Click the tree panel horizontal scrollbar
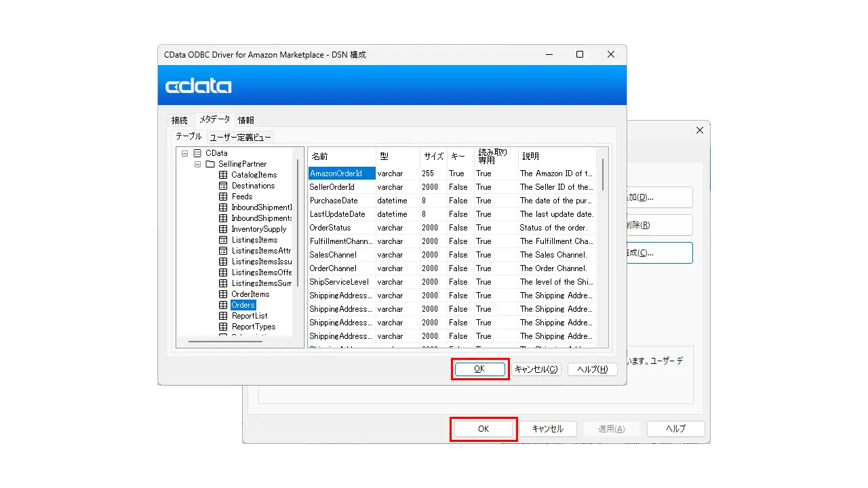This screenshot has height=488, width=868. (225, 342)
